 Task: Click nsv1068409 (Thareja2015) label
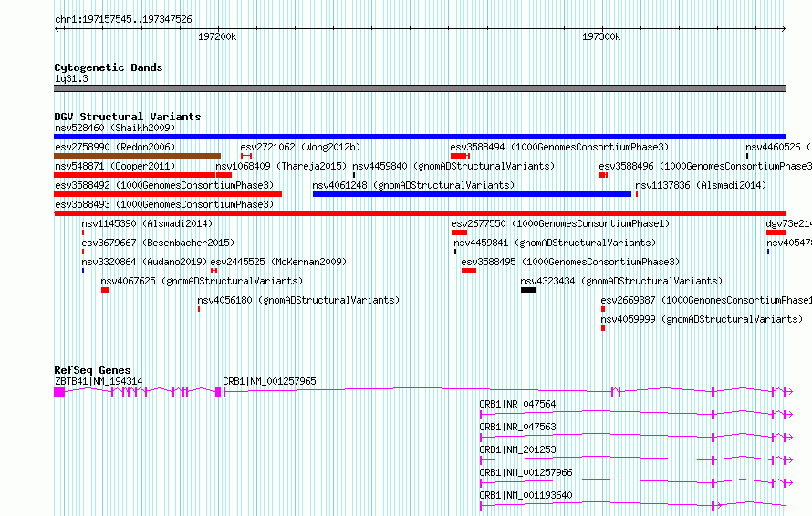[281, 166]
